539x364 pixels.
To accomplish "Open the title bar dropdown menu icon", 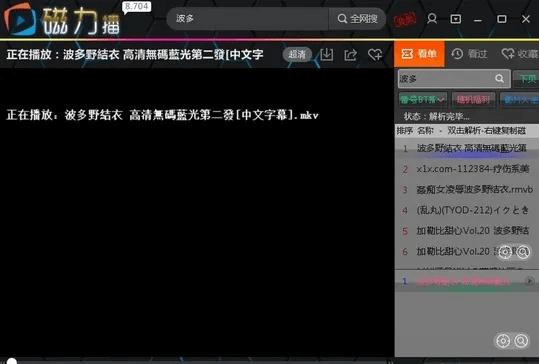I will point(456,19).
